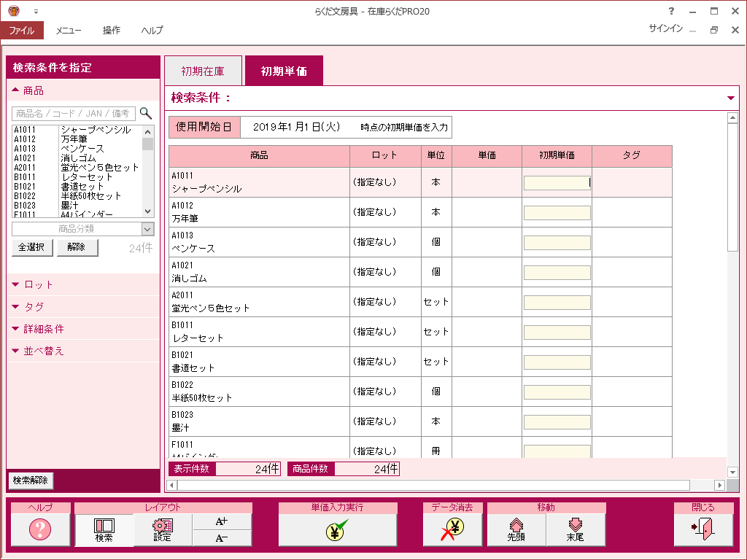This screenshot has width=747, height=560.
Task: Jump to 先頭 with up arrow icon
Action: (516, 529)
